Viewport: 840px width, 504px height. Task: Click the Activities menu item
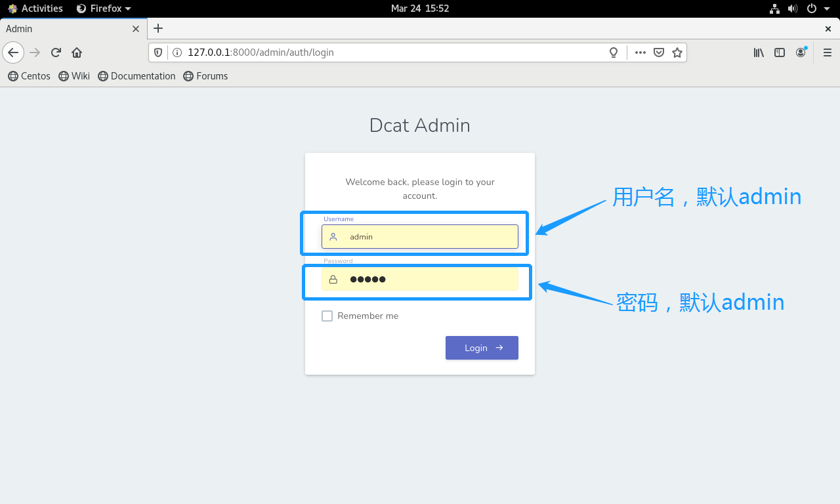(35, 9)
